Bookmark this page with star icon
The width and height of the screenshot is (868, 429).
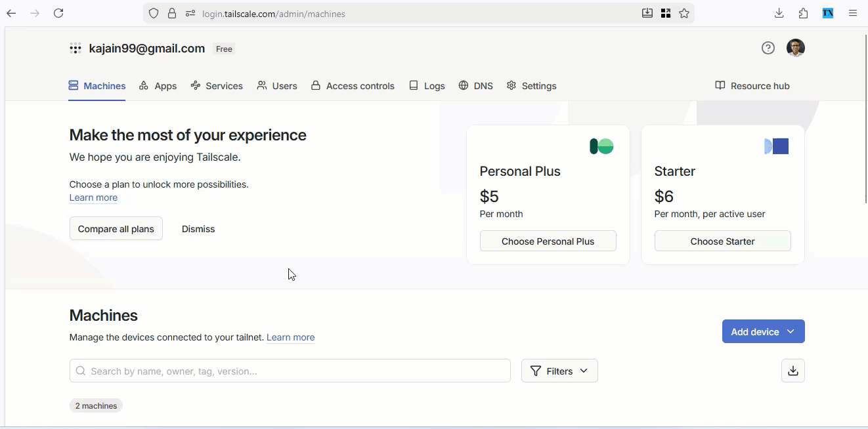pyautogui.click(x=684, y=13)
